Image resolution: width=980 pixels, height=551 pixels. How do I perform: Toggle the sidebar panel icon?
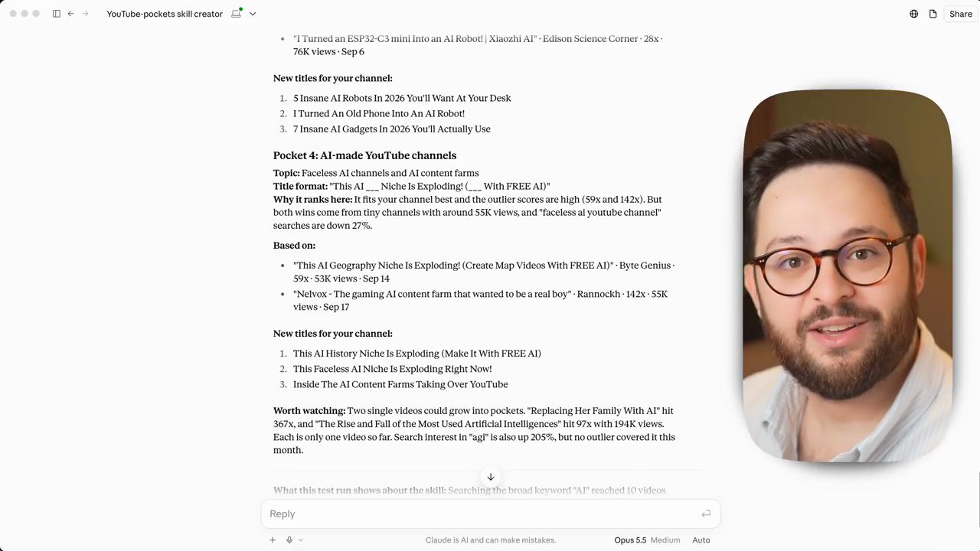[57, 14]
